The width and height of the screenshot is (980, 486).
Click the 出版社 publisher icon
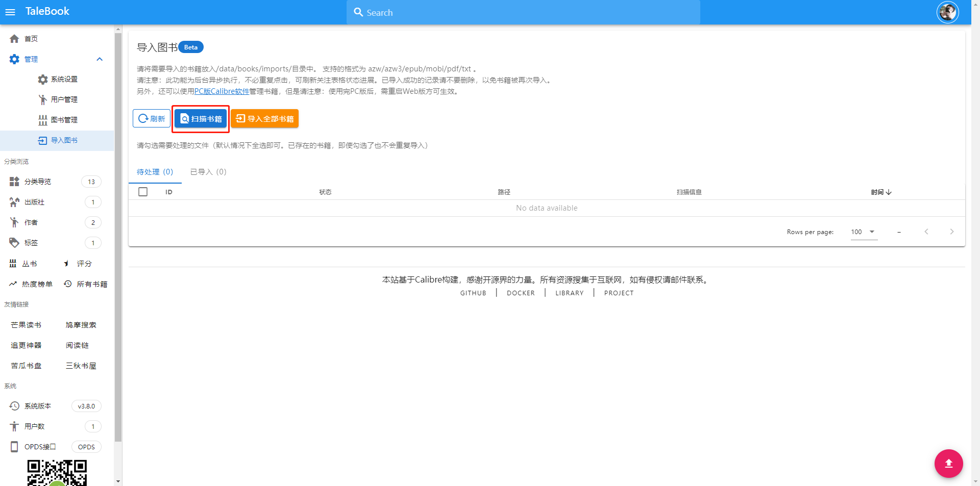14,202
